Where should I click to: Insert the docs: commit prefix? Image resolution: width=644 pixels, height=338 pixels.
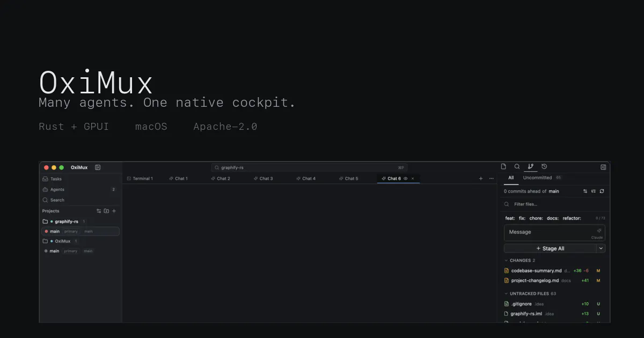553,218
